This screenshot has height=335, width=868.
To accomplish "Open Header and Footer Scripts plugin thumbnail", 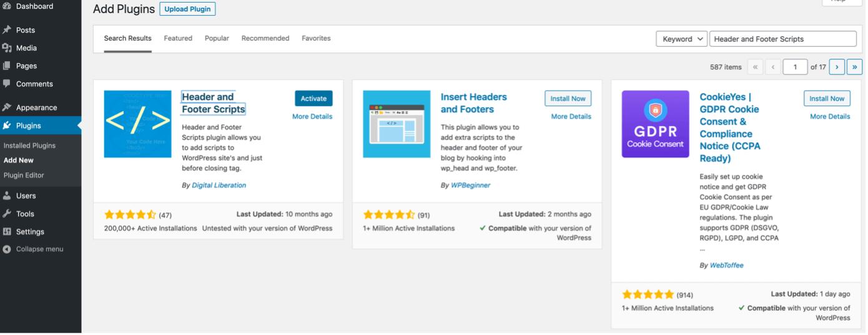I will (x=137, y=124).
